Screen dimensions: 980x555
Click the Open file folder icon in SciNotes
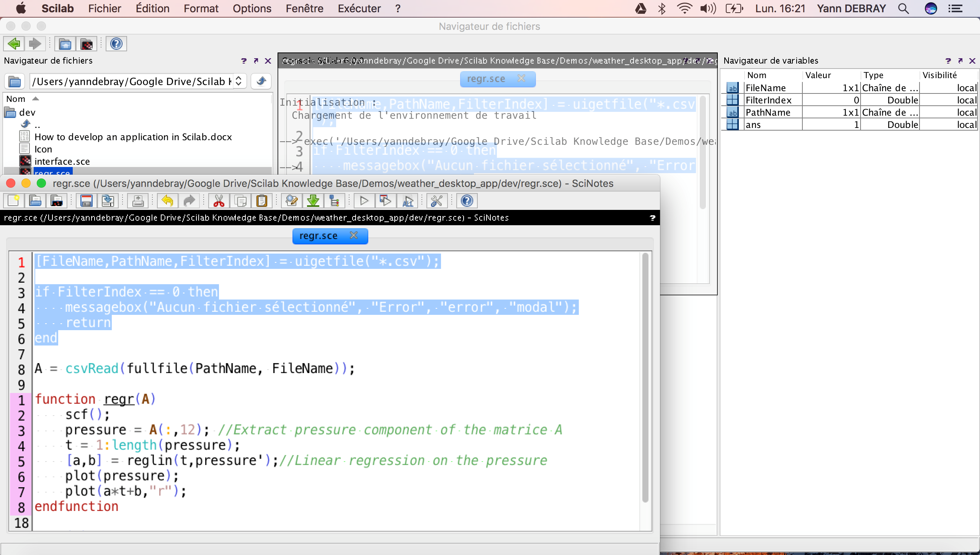[x=35, y=201]
